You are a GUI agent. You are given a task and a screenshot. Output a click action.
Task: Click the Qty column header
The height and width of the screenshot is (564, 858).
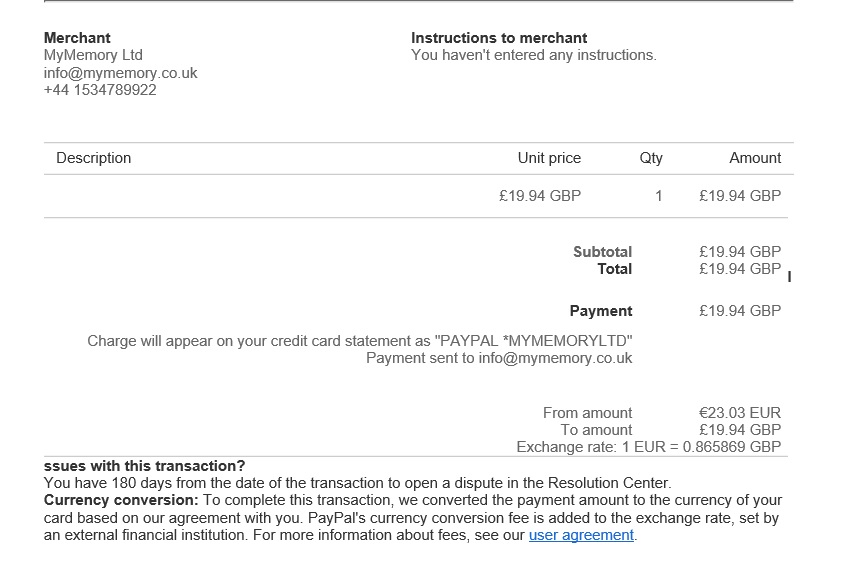(651, 158)
